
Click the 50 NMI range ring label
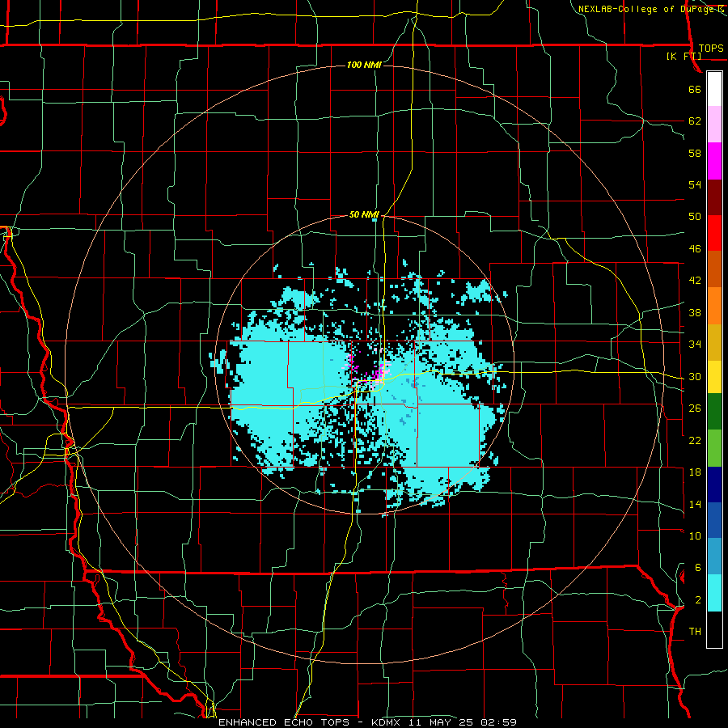pos(364,214)
